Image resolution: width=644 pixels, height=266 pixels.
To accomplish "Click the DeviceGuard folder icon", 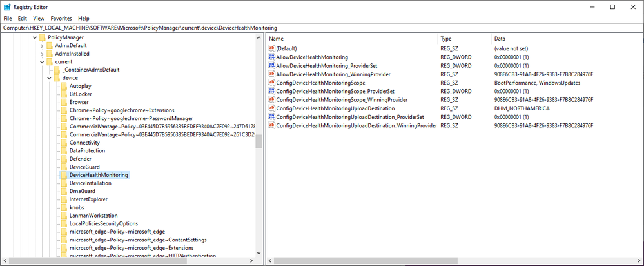I will click(64, 167).
